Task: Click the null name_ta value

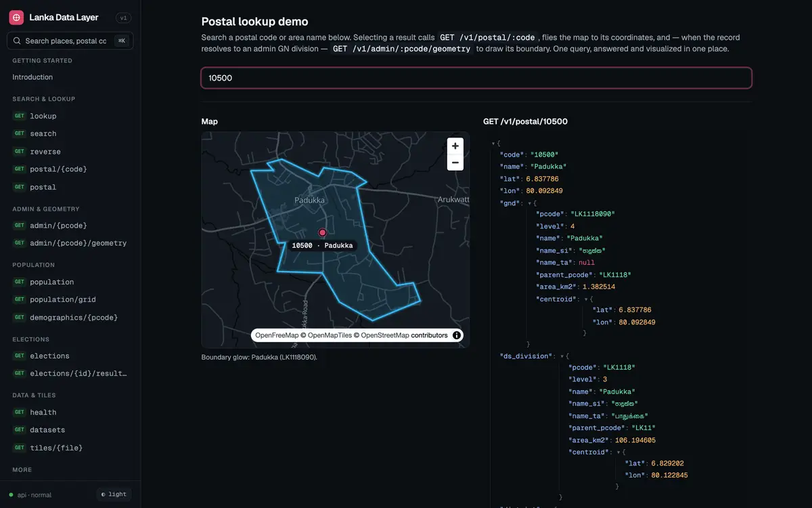Action: pyautogui.click(x=587, y=262)
